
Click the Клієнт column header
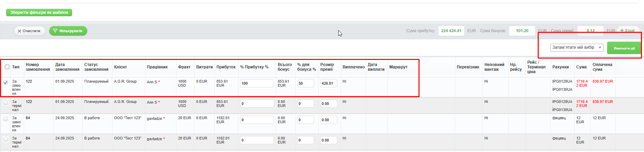121,67
